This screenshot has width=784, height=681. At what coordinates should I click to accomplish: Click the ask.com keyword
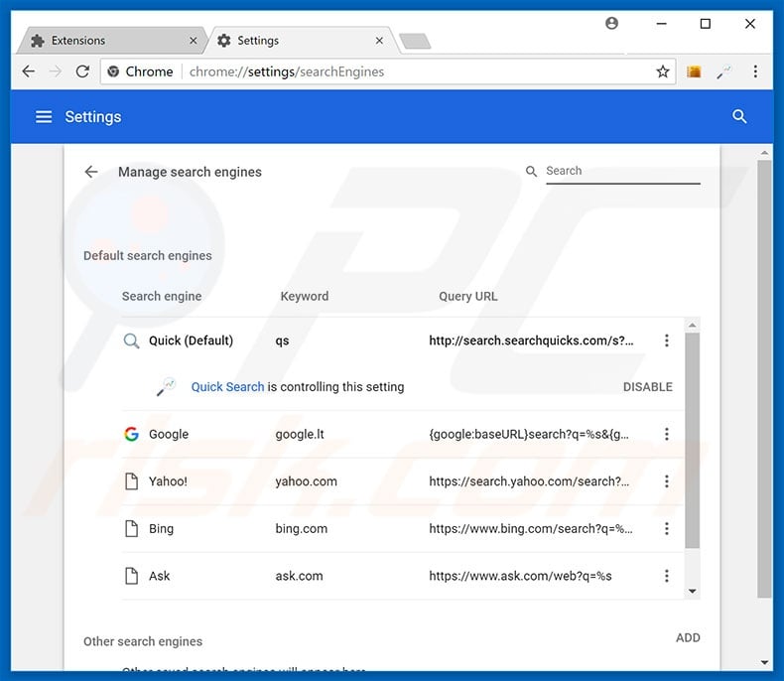pos(299,576)
